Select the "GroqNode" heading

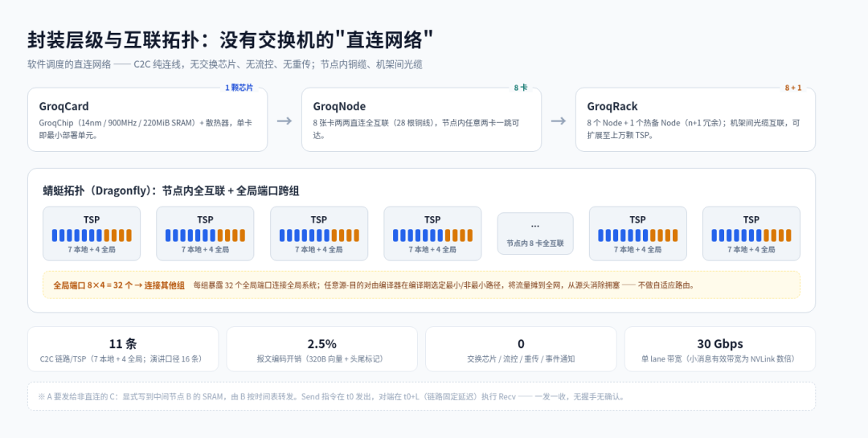pyautogui.click(x=339, y=106)
